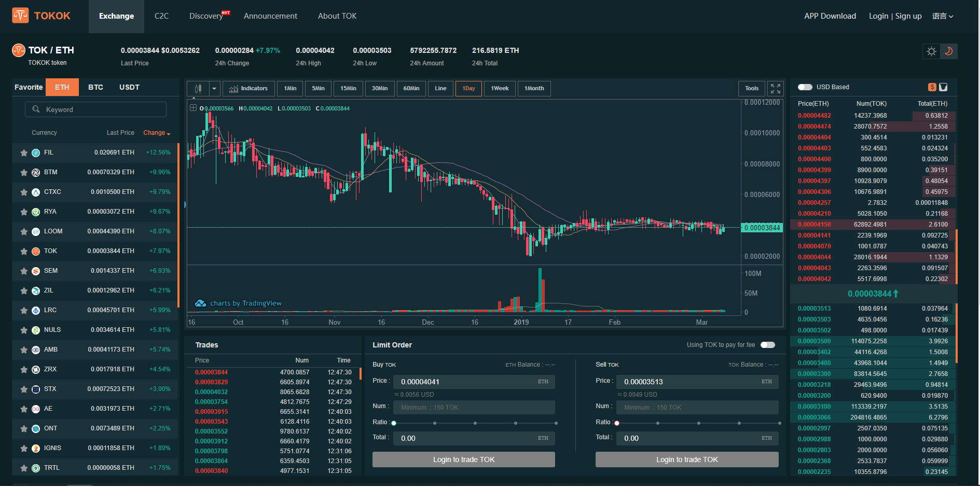Focus the Keyword search field
The width and height of the screenshot is (980, 488).
coord(95,109)
